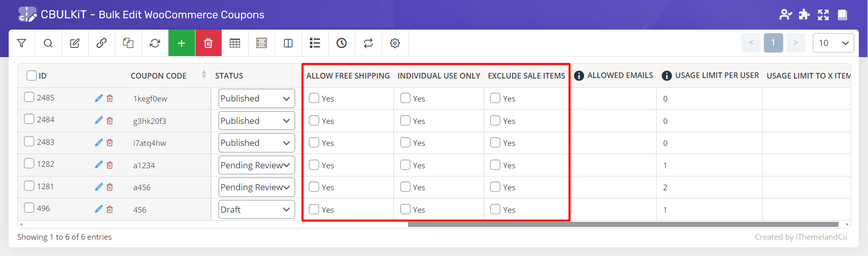Click the search magnifier icon

48,43
